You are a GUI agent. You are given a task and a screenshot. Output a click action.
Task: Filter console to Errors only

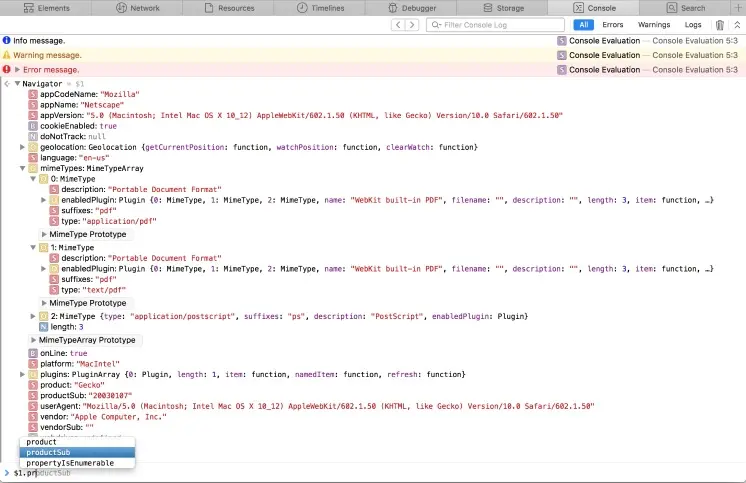click(612, 25)
